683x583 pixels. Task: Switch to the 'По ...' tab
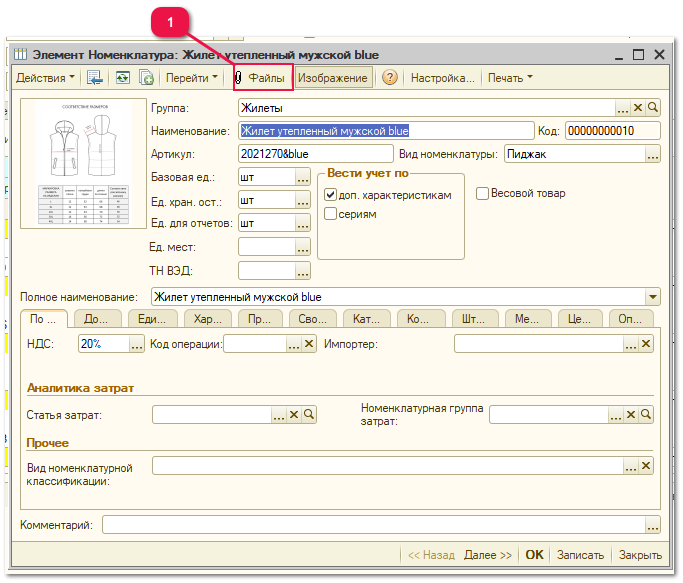coord(44,319)
